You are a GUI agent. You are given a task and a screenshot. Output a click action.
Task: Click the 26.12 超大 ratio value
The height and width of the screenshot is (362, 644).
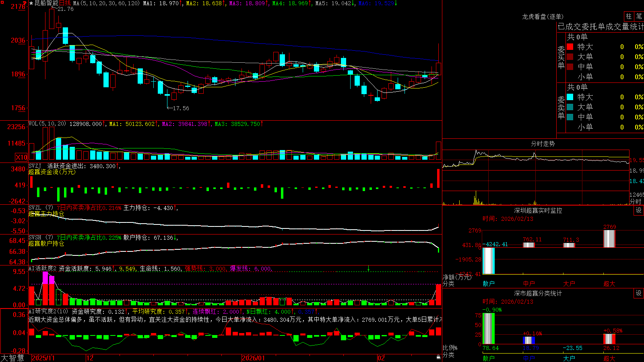tap(611, 348)
